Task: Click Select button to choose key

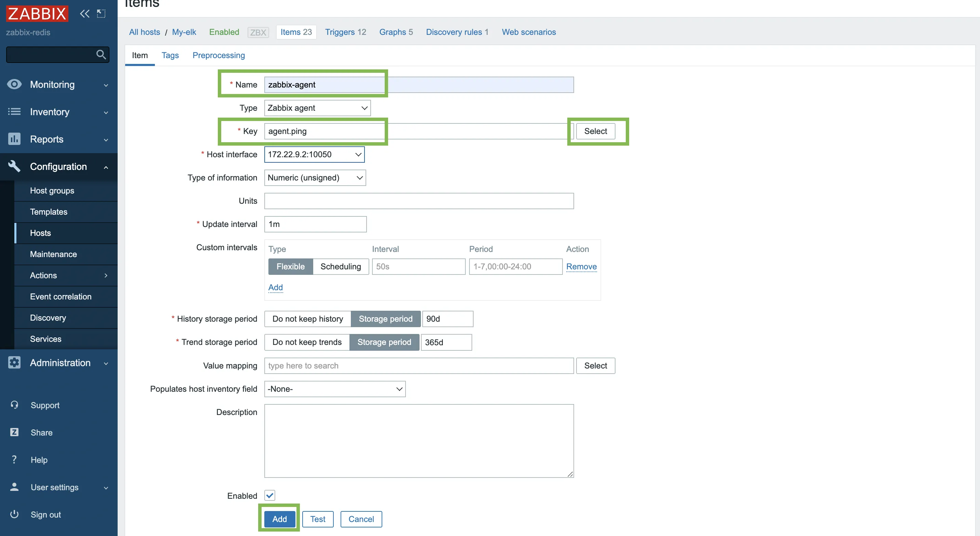Action: click(x=595, y=131)
